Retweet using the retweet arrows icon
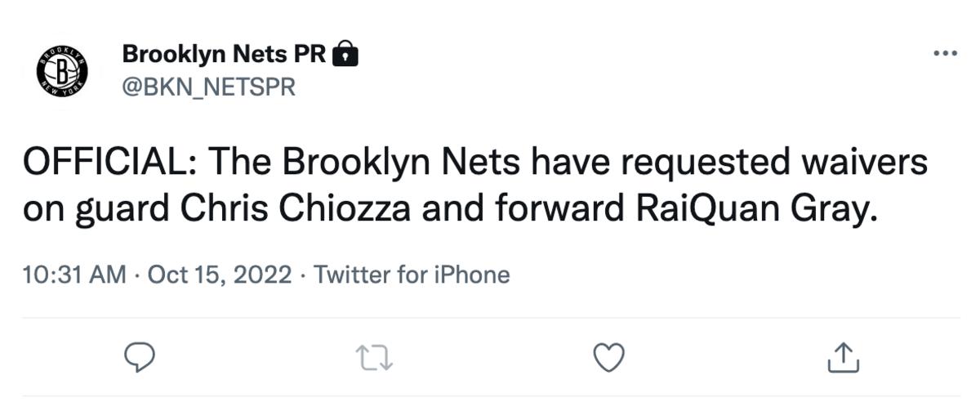The width and height of the screenshot is (980, 420). click(375, 357)
